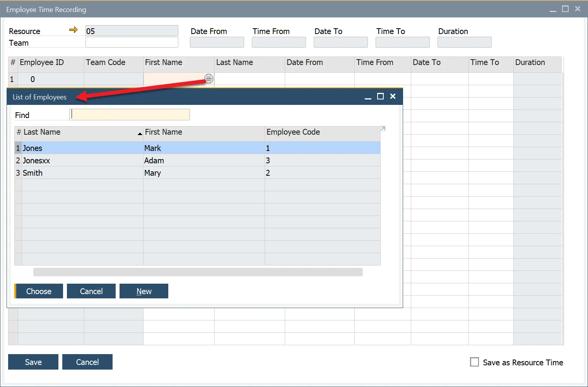Toggle the sort arrow in Last Name header
Image resolution: width=588 pixels, height=387 pixels.
140,134
